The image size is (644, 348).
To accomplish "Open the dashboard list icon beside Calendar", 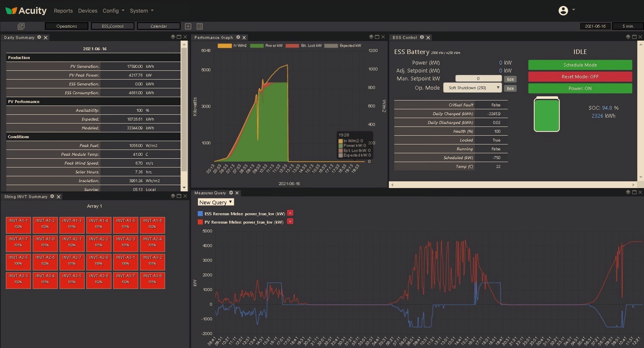I will pyautogui.click(x=200, y=26).
